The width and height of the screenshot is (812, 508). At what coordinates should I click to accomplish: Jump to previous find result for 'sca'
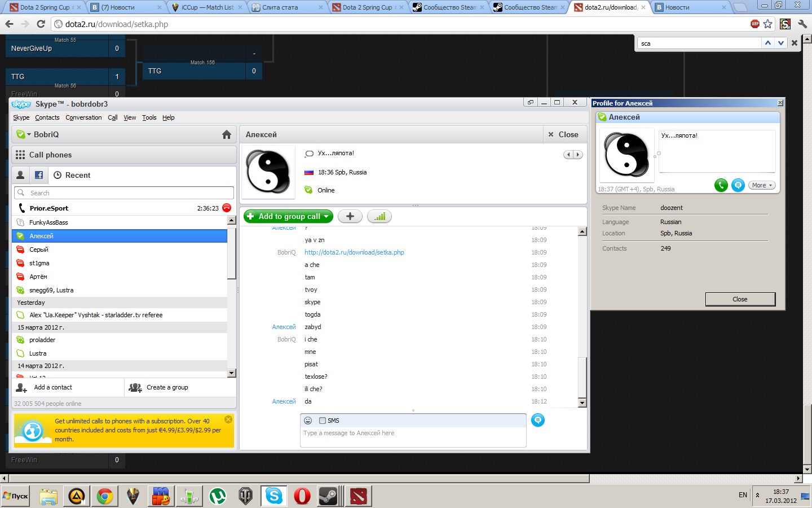(x=767, y=43)
